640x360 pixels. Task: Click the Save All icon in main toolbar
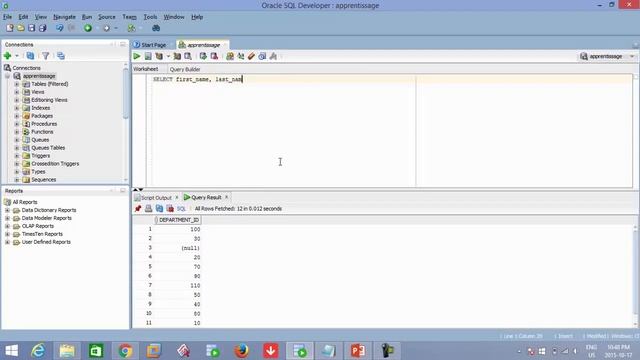pos(42,28)
